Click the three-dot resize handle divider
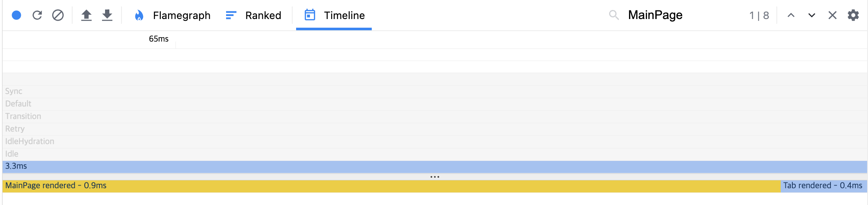Screen dimensions: 868x205 click(x=435, y=177)
